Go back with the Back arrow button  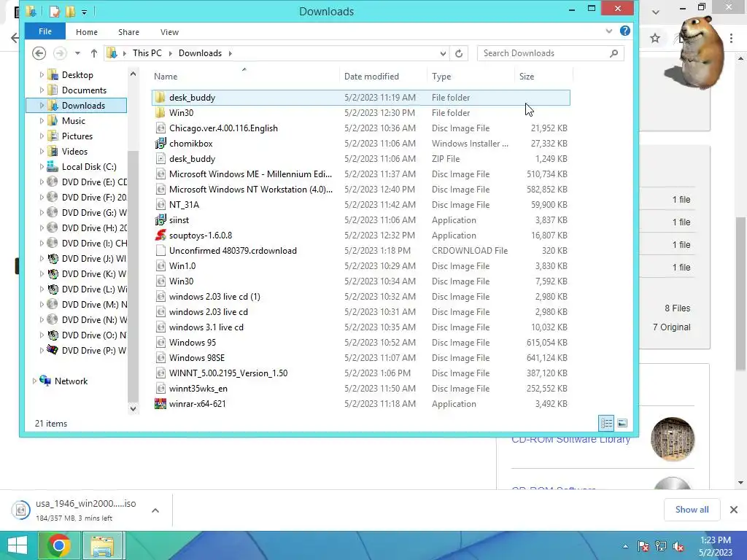coord(39,53)
